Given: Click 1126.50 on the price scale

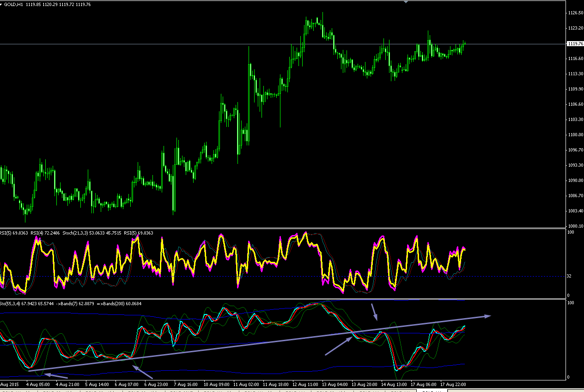Looking at the screenshot, I should click(x=575, y=13).
